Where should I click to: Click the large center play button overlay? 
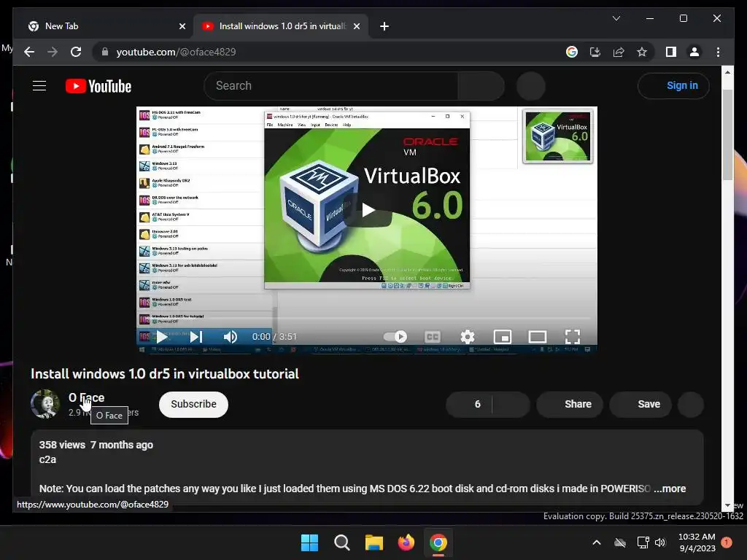368,210
